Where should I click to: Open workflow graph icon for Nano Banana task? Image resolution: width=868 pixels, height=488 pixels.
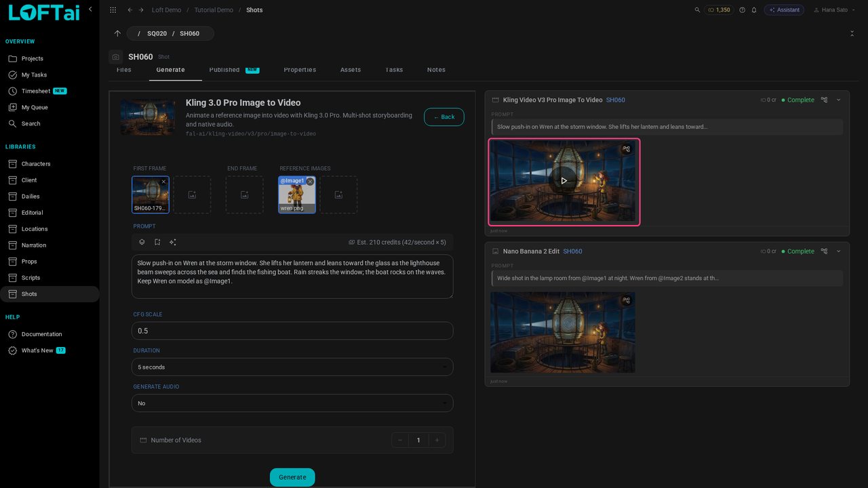coord(824,251)
